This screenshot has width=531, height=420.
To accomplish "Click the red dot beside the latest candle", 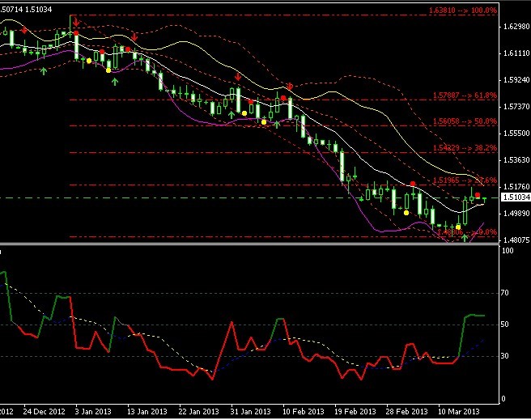I will click(x=478, y=195).
